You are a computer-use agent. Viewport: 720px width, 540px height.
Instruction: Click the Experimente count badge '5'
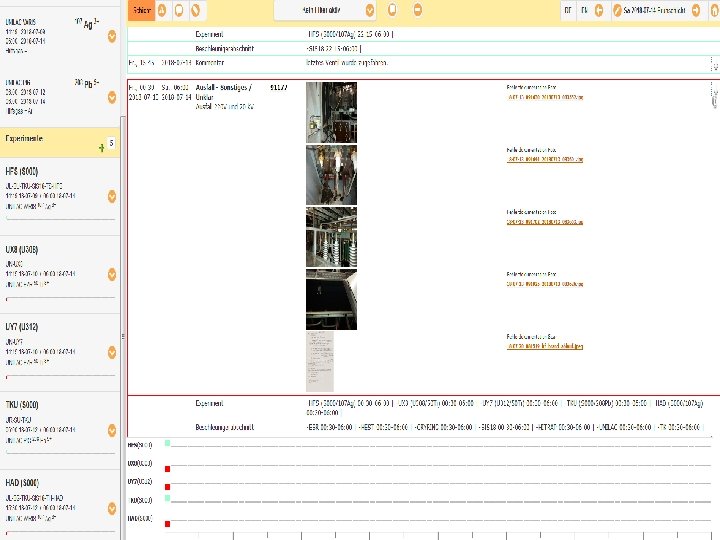click(111, 143)
